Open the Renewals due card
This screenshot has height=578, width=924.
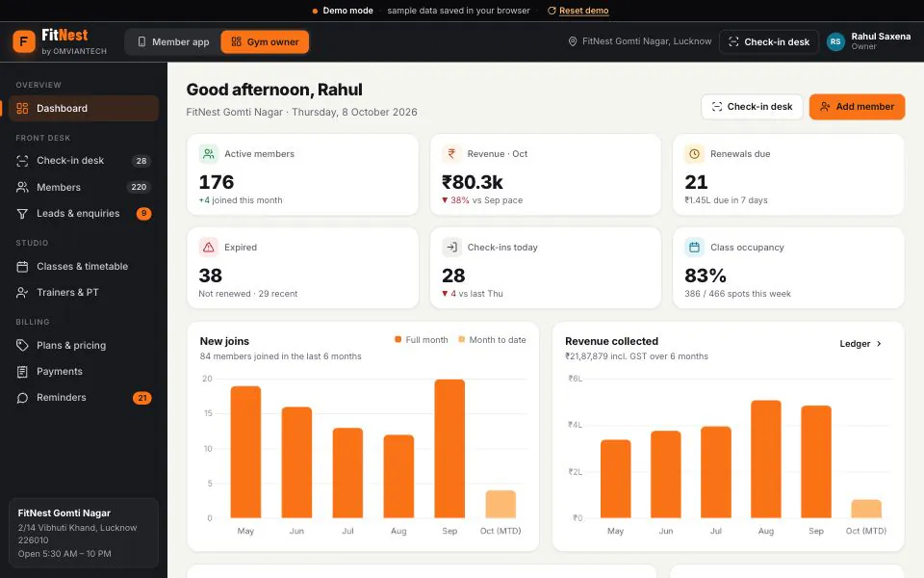click(788, 174)
